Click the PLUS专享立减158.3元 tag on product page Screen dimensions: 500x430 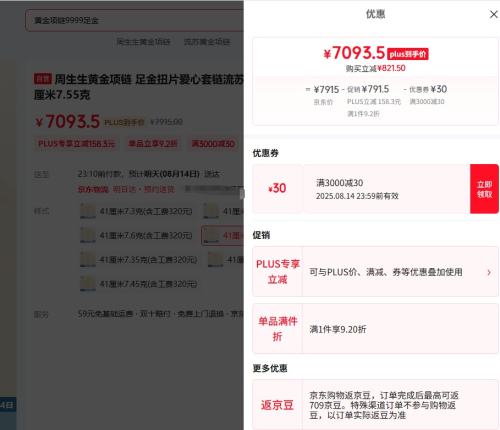[x=76, y=144]
